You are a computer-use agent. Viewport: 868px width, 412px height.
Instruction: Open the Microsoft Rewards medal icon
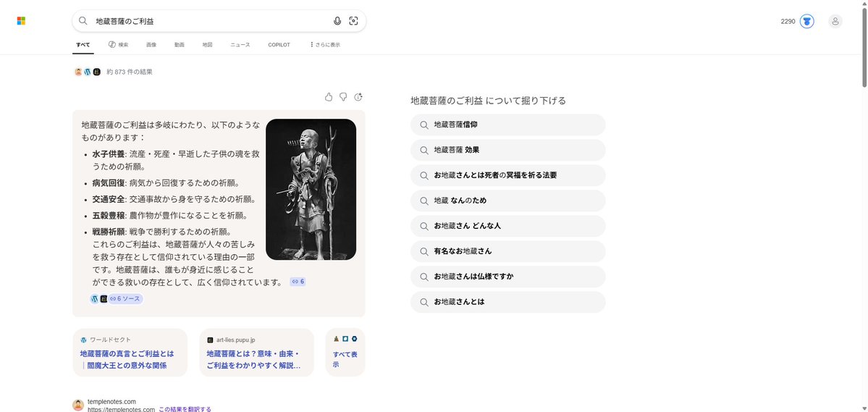tap(806, 22)
